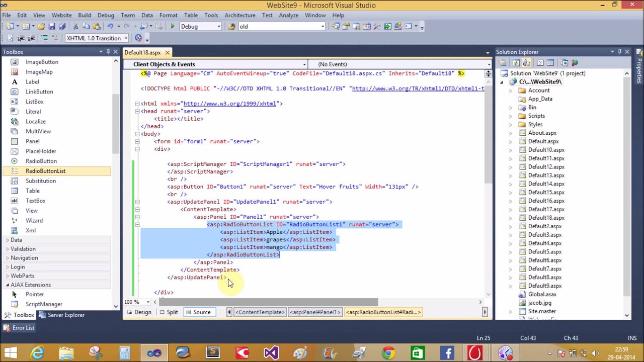Viewport: 644px width, 362px height.
Task: Switch to Split view
Action: (x=169, y=312)
